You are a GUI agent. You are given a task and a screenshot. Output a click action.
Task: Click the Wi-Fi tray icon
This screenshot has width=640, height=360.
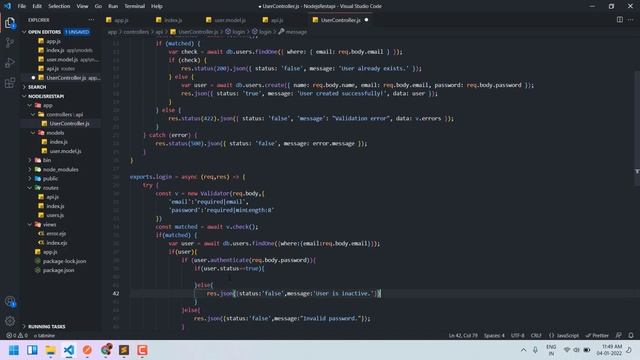tap(567, 350)
